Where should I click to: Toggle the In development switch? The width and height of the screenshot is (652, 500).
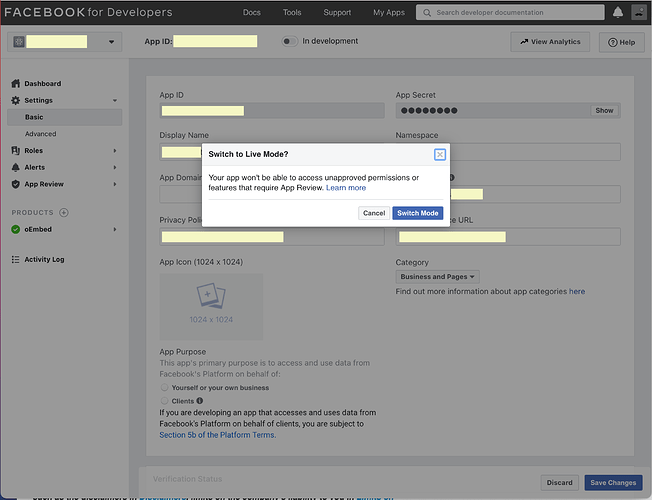(x=289, y=41)
